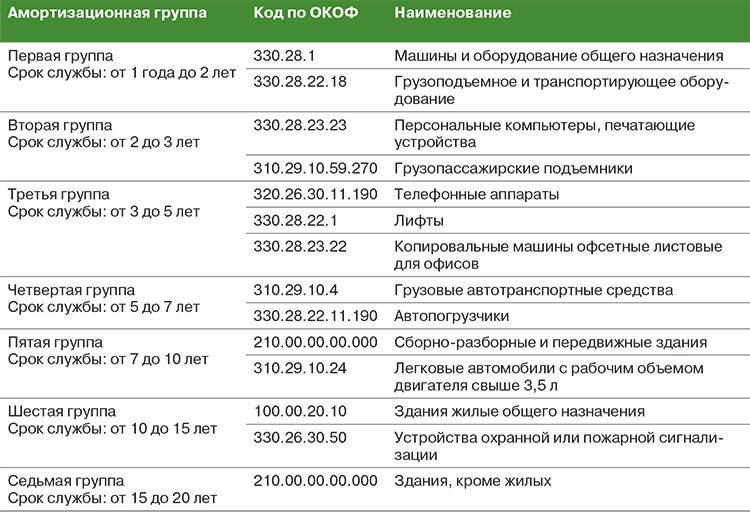Click the "Код по ОКОФ" column header
The height and width of the screenshot is (514, 750).
pyautogui.click(x=306, y=12)
